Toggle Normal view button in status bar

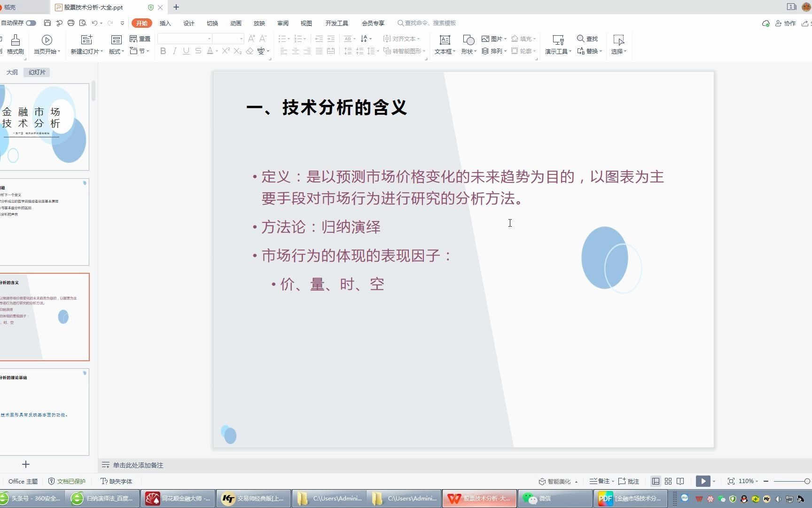(x=656, y=481)
